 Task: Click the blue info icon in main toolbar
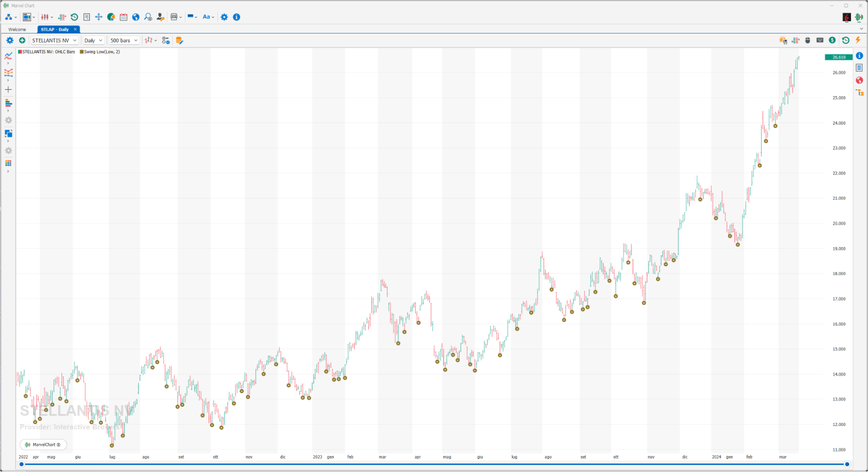coord(237,17)
